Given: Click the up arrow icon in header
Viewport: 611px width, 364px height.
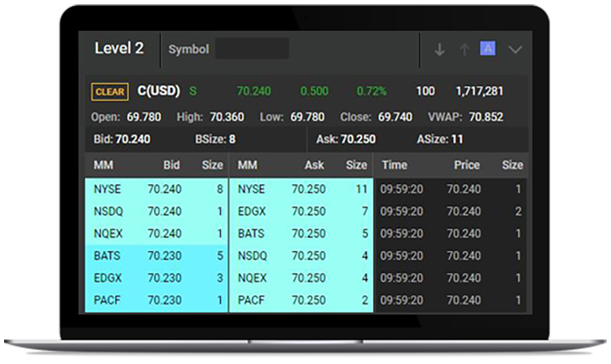Looking at the screenshot, I should [x=464, y=50].
